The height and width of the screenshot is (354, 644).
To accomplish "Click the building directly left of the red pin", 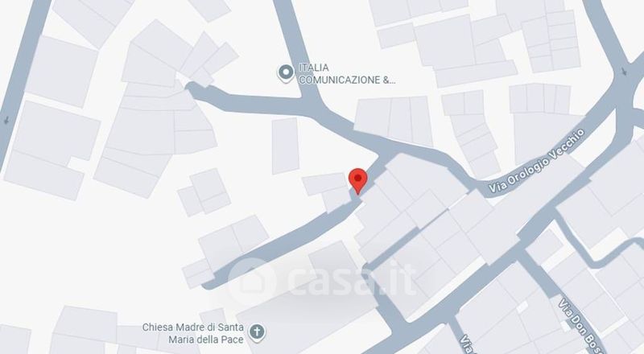I will pyautogui.click(x=328, y=191).
